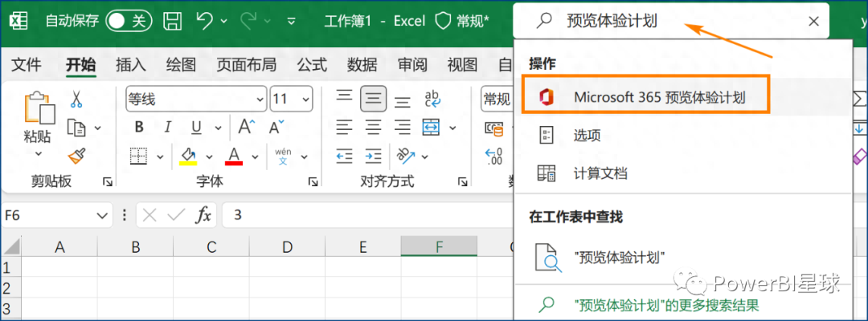Toggle Italic formatting
This screenshot has width=868, height=321.
167,128
